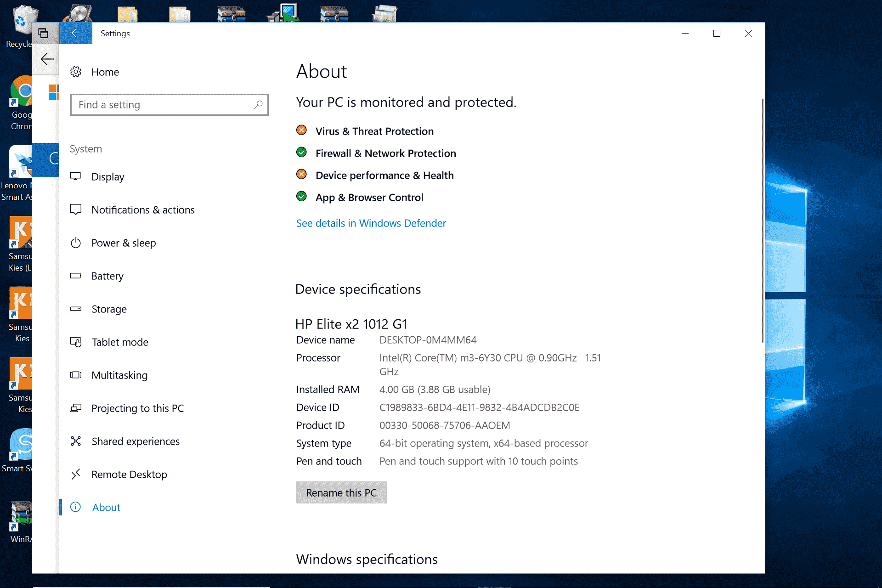The height and width of the screenshot is (588, 882).
Task: Click the Remote Desktop icon
Action: [76, 474]
